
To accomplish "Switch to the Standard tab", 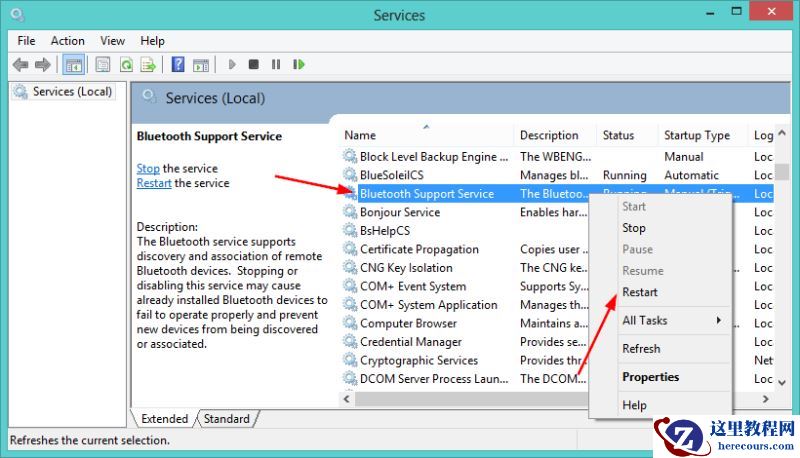I will pyautogui.click(x=227, y=419).
